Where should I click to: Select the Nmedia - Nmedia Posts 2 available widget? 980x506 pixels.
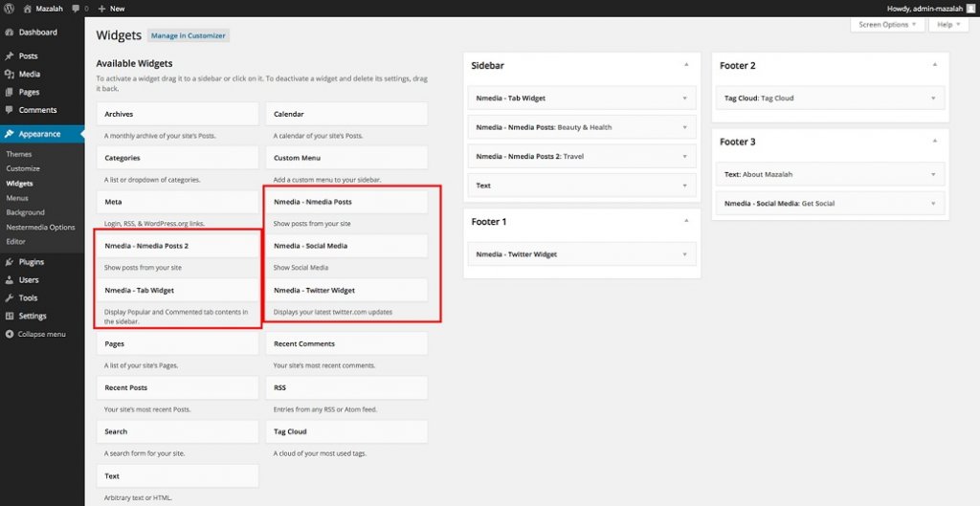tap(177, 246)
